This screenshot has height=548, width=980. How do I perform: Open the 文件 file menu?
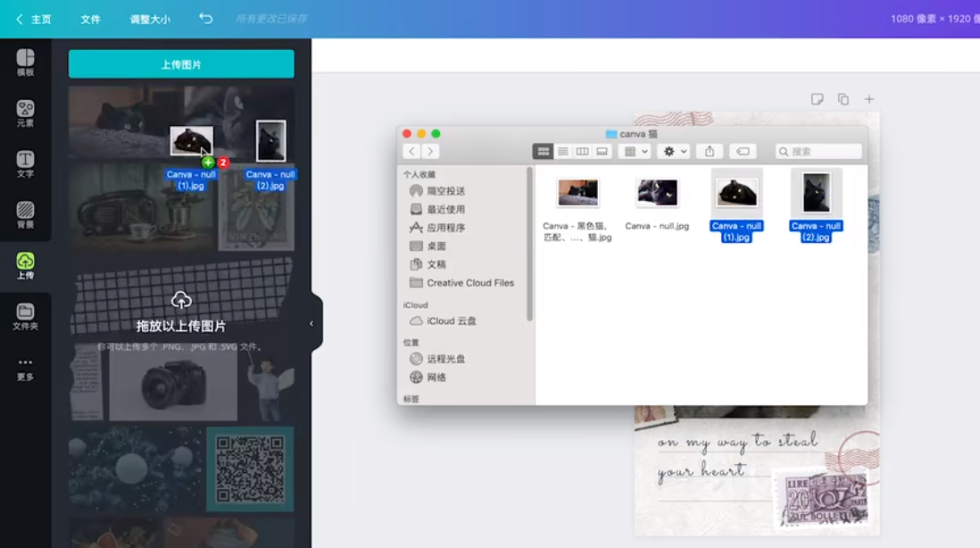(x=90, y=20)
